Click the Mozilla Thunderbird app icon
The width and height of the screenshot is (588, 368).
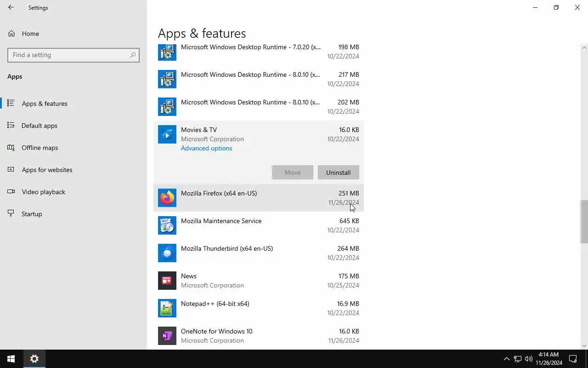pos(167,253)
